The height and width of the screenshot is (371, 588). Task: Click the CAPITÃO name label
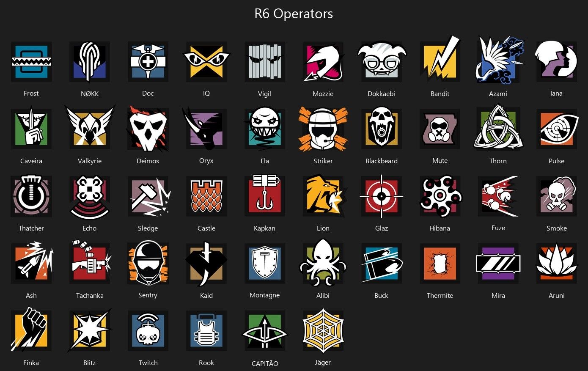point(265,363)
